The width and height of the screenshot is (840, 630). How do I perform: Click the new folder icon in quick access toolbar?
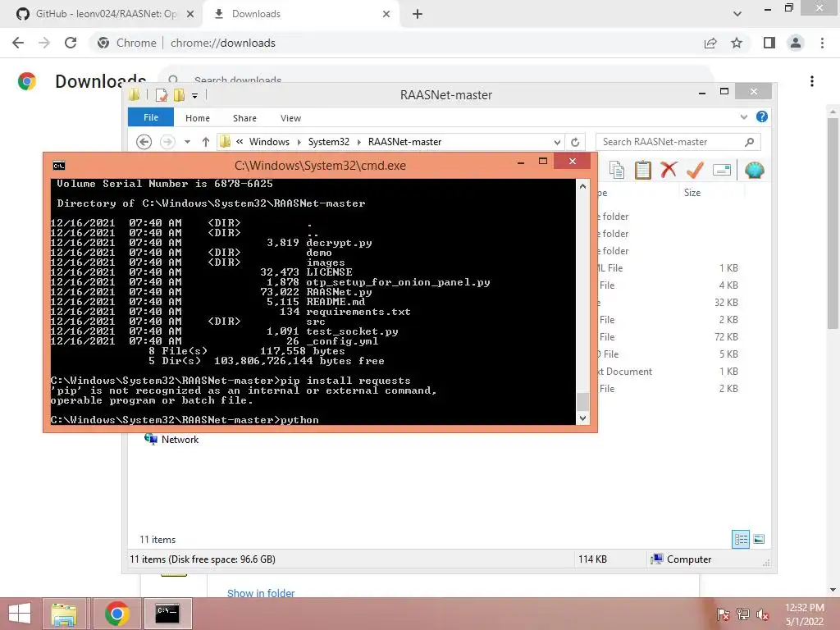tap(179, 95)
